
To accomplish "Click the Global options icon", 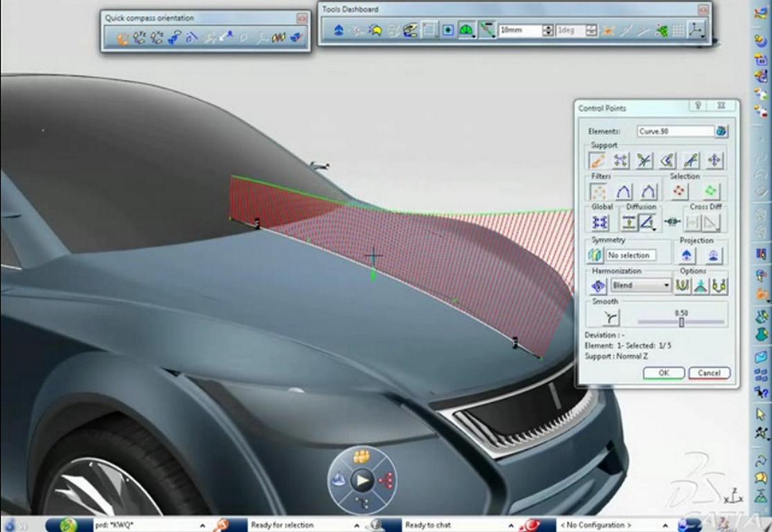I will click(x=599, y=222).
